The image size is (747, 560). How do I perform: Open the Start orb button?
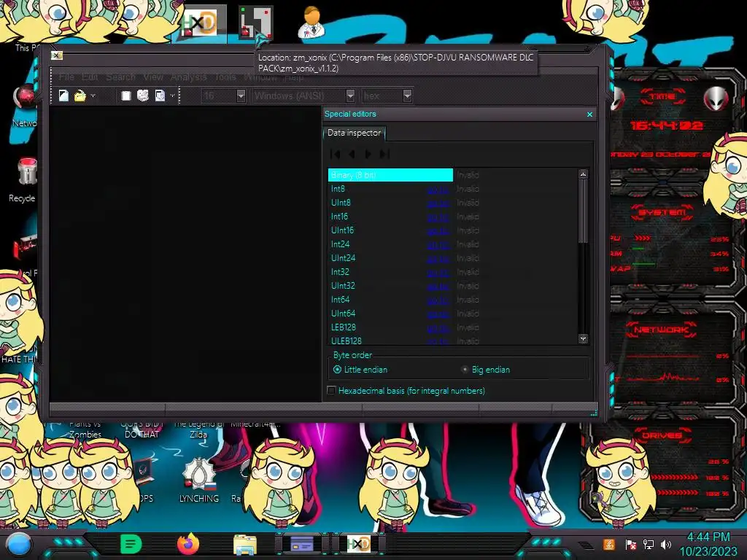click(19, 544)
